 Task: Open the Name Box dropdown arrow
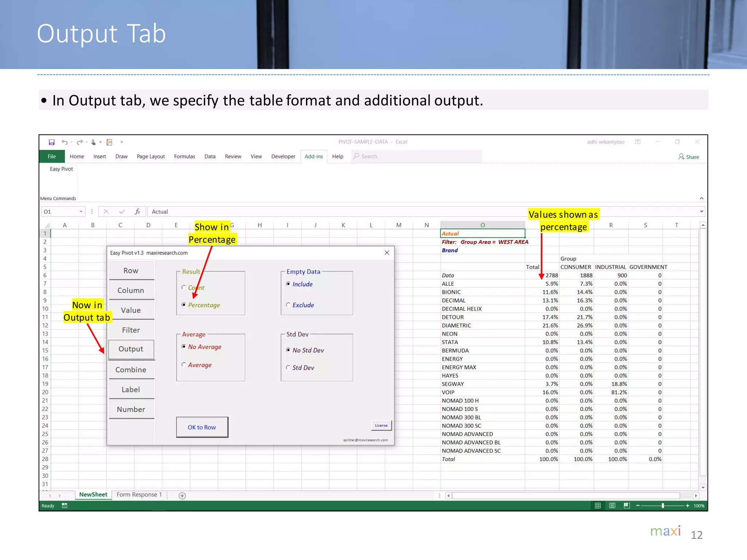(81, 212)
